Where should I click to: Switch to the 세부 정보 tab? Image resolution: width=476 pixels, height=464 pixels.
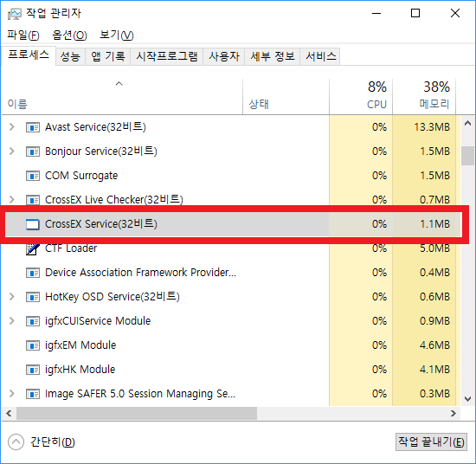point(273,56)
